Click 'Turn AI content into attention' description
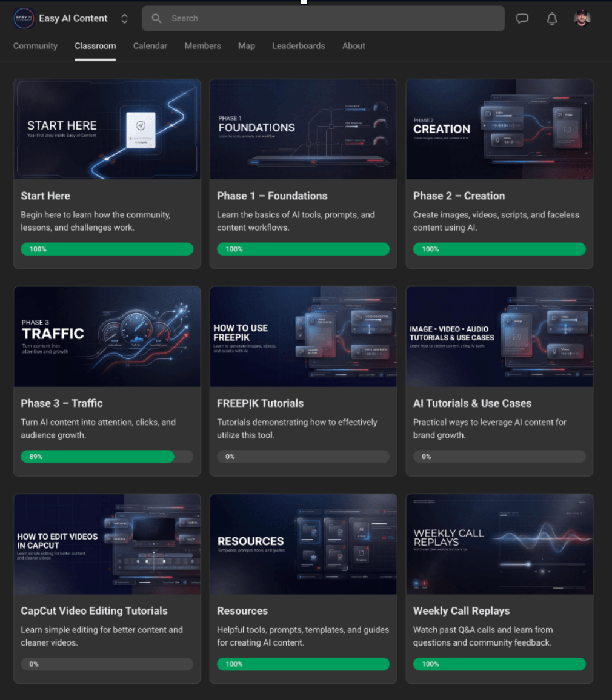 pyautogui.click(x=98, y=429)
